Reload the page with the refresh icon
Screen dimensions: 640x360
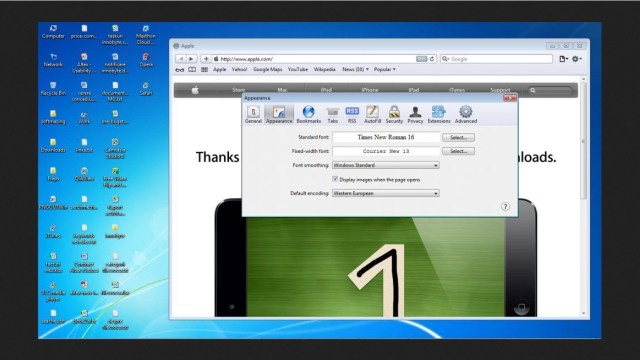pyautogui.click(x=432, y=59)
